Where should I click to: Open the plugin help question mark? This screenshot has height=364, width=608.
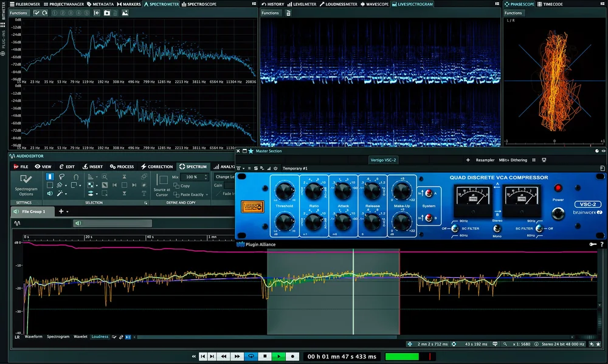[602, 244]
